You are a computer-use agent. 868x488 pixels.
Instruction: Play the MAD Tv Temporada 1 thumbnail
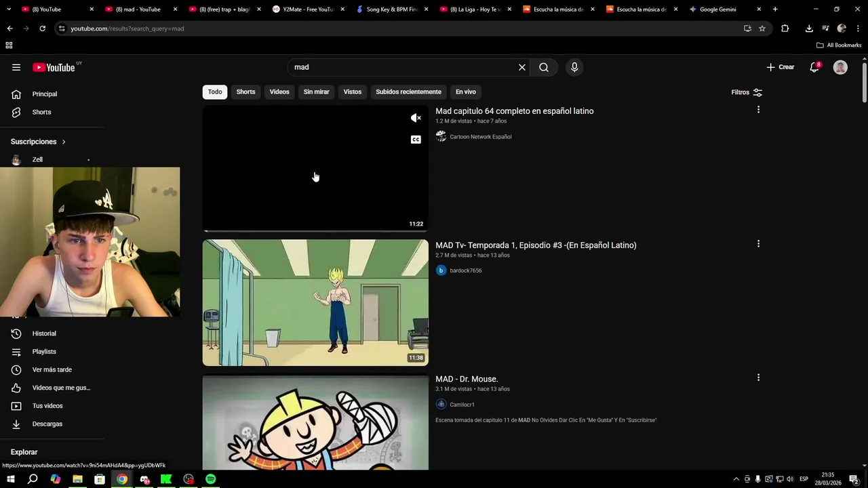[x=315, y=302]
